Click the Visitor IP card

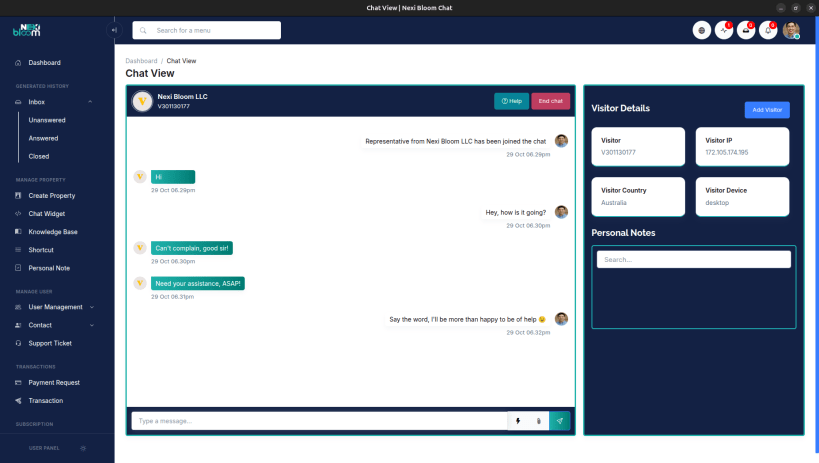click(x=742, y=147)
